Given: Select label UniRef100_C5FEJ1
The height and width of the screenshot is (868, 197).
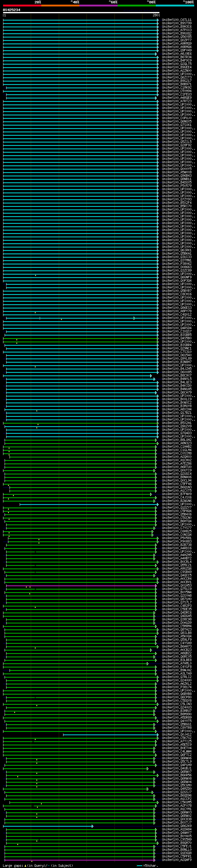Looking at the screenshot, I should (x=177, y=846).
